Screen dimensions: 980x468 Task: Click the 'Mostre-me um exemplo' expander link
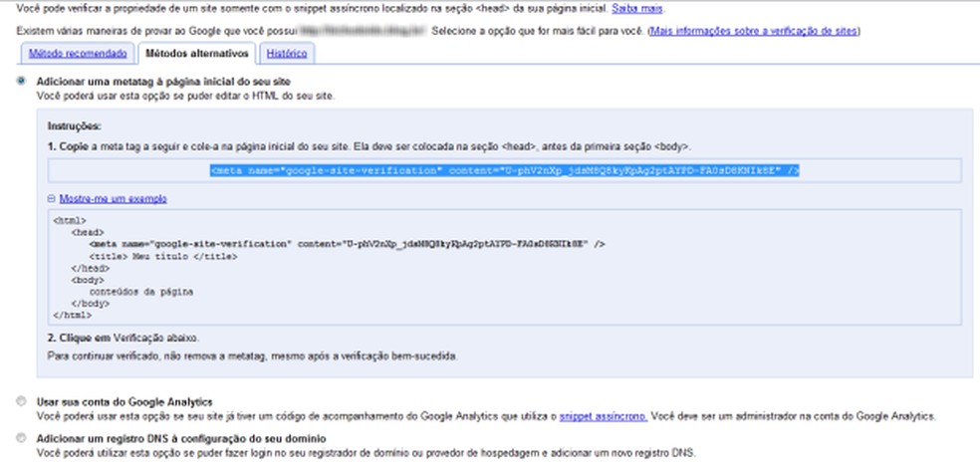[x=113, y=198]
